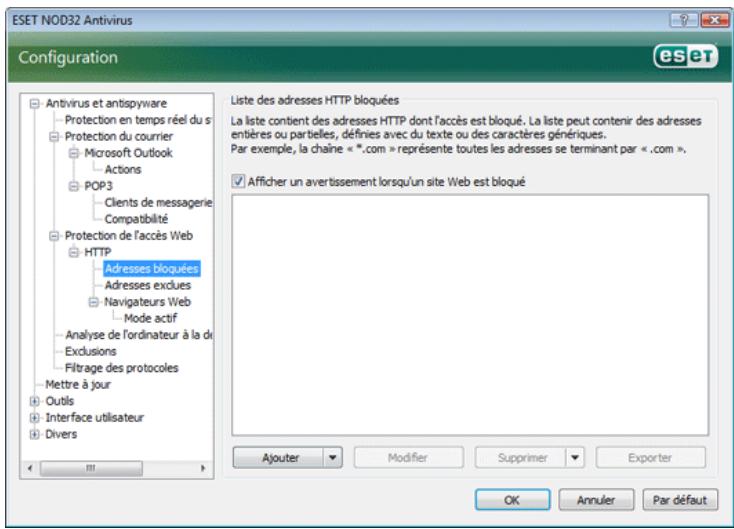The image size is (734, 529).
Task: Toggle the blocked site warning checkbox
Action: click(x=238, y=181)
